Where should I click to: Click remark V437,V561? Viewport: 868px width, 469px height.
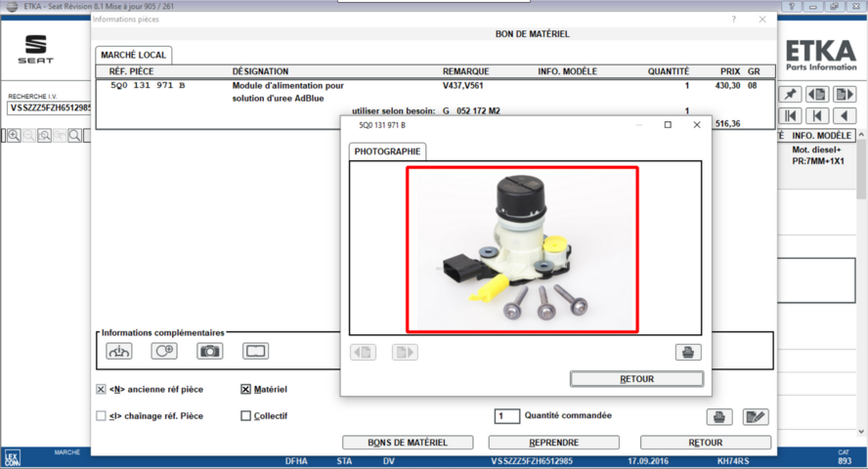462,86
